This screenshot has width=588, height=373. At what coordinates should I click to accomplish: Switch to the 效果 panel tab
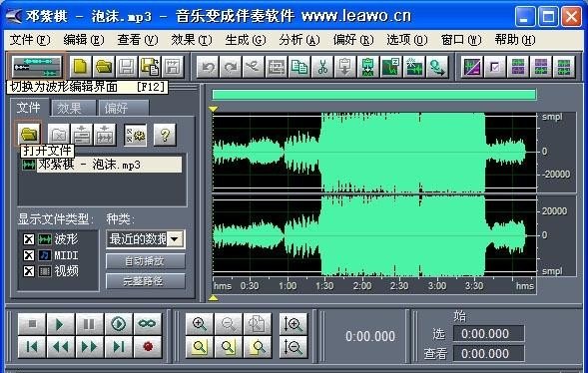tap(73, 109)
